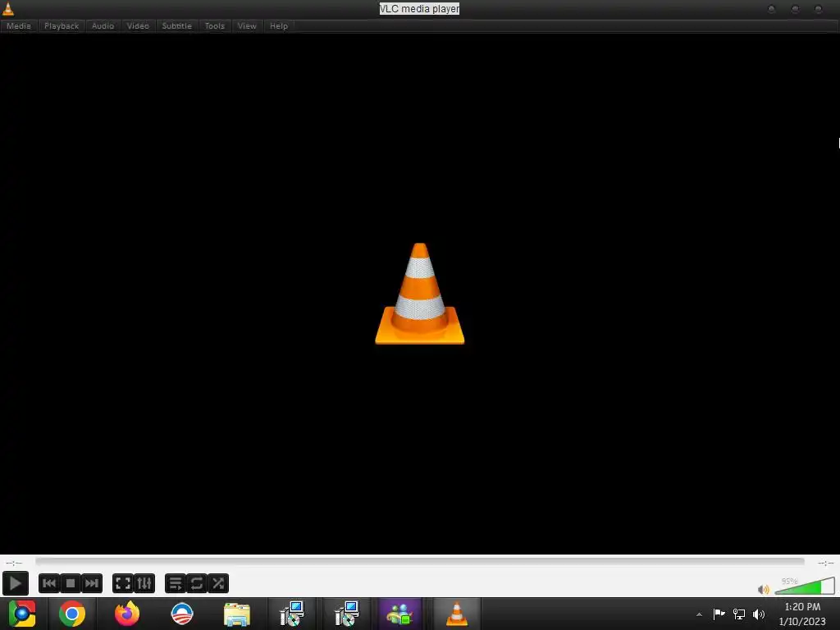Maximize the VLC window
The image size is (840, 630).
pyautogui.click(x=795, y=9)
